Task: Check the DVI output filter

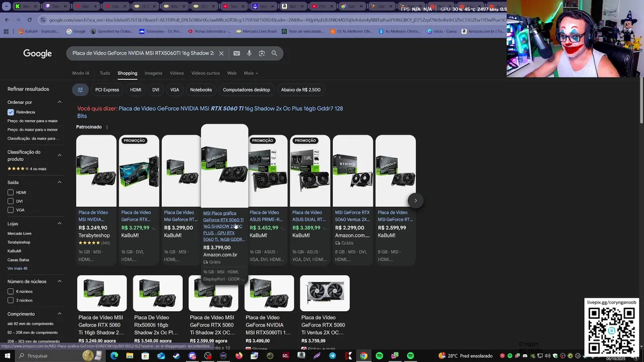Action: click(x=11, y=201)
